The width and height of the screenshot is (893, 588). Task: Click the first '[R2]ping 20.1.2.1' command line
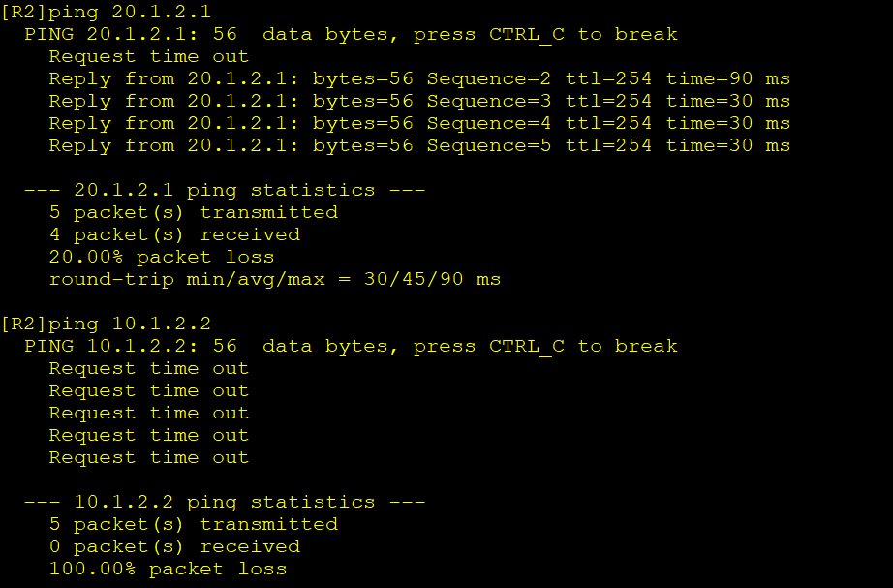click(x=107, y=12)
